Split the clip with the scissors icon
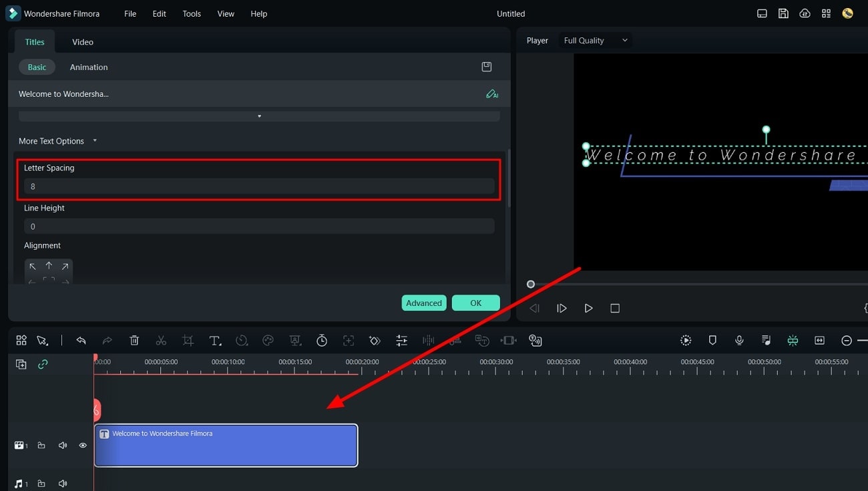 161,341
